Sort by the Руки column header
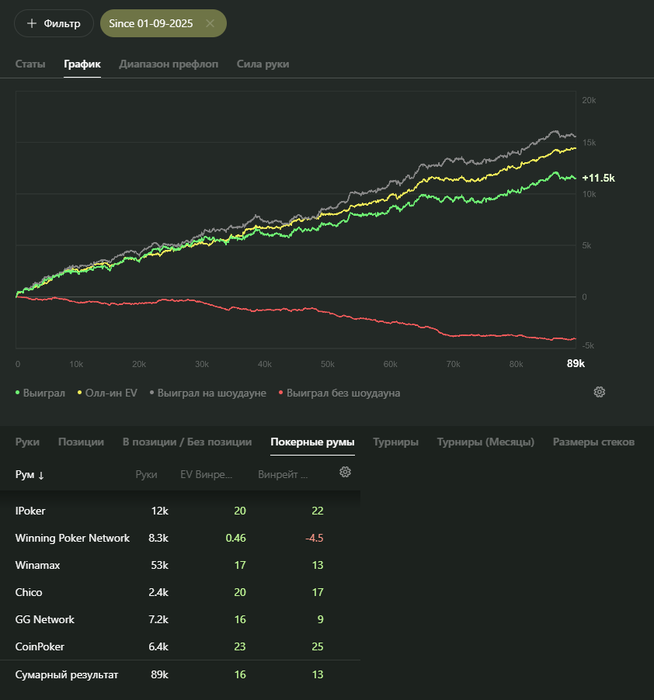The width and height of the screenshot is (654, 700). coord(146,474)
